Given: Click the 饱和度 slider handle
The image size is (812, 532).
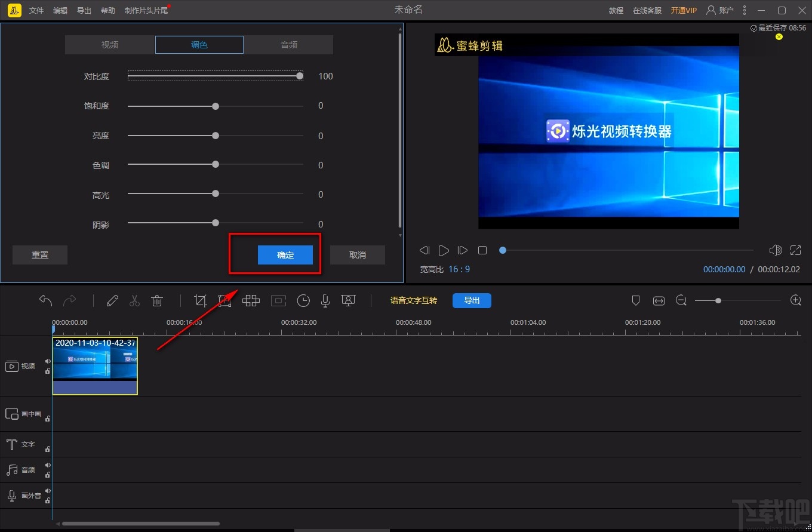Looking at the screenshot, I should [216, 106].
